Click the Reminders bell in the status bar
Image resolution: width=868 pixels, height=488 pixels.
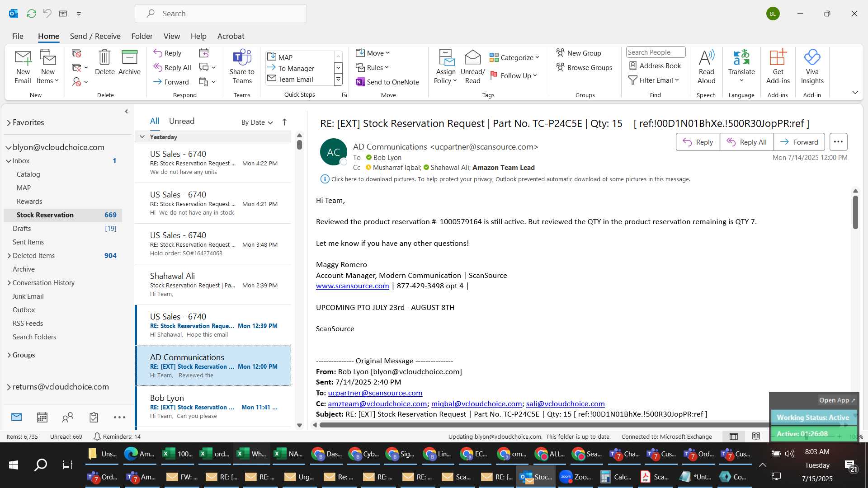click(x=97, y=436)
